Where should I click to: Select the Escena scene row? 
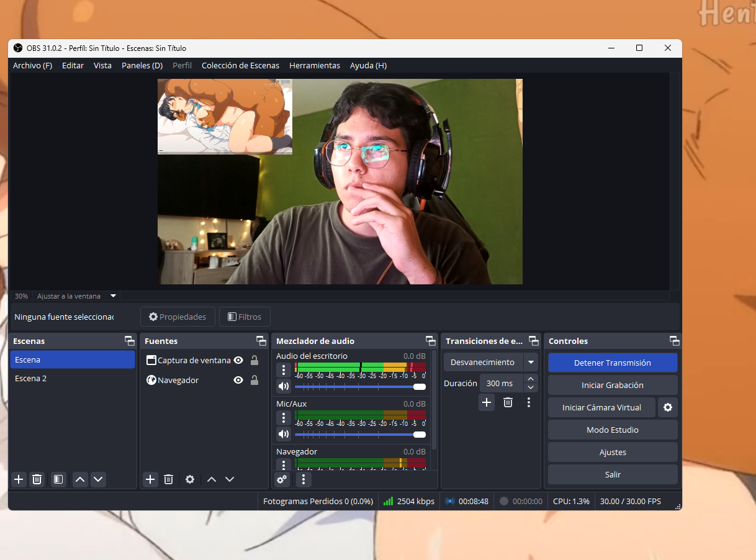click(73, 359)
